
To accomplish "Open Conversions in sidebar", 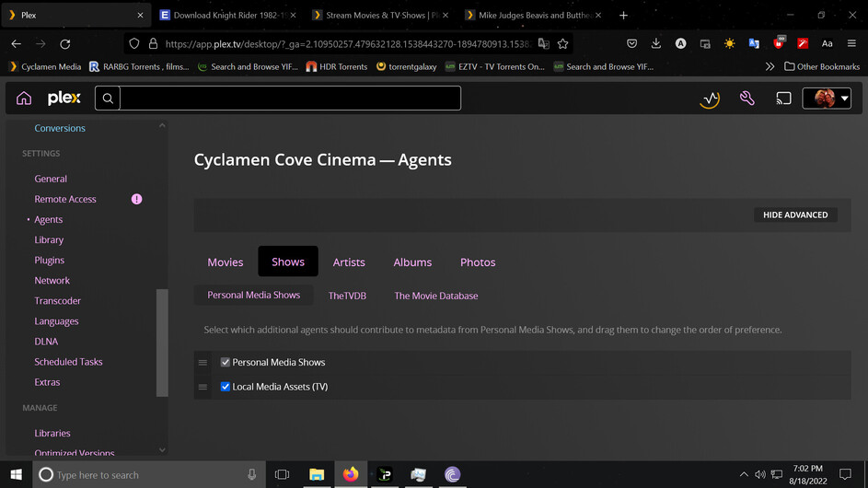I will point(60,128).
